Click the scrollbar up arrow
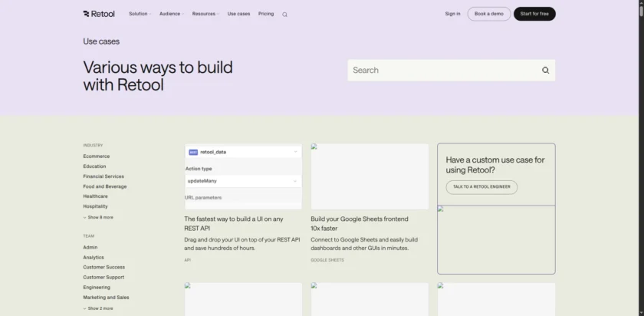The width and height of the screenshot is (644, 316). (641, 2)
